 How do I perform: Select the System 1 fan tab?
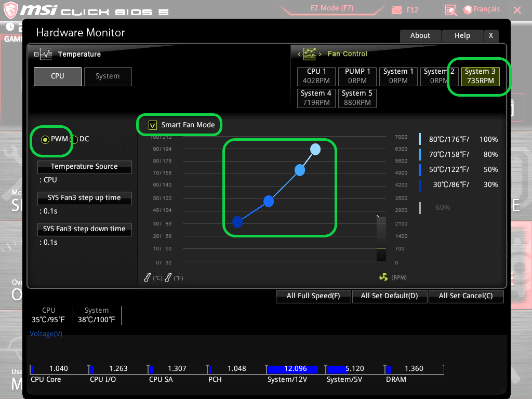click(398, 76)
